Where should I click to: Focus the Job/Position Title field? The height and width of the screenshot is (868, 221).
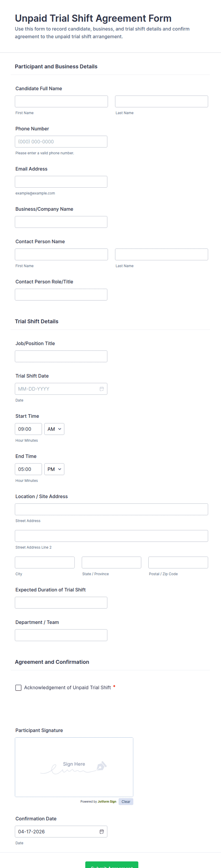[61, 356]
